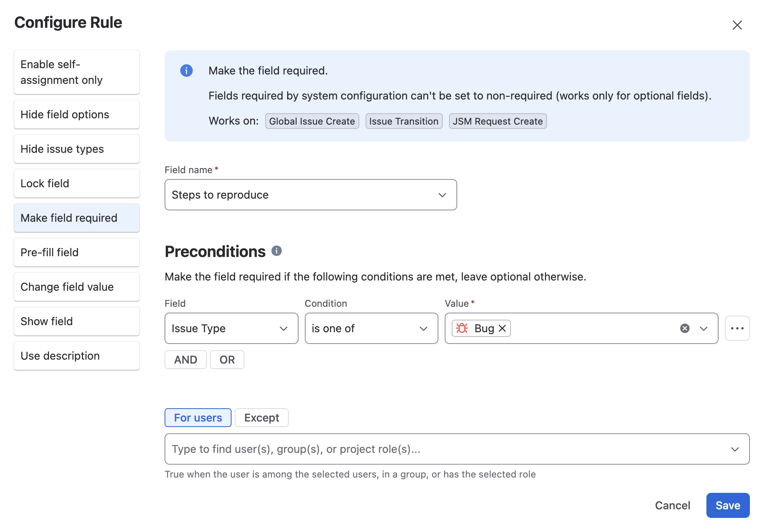764x532 pixels.
Task: Select the 'Change field value' rule
Action: tap(77, 287)
